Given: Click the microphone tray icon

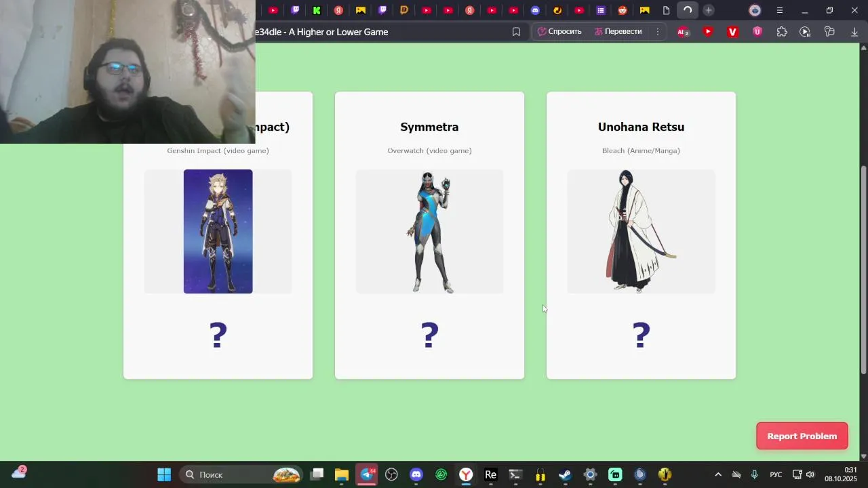Looking at the screenshot, I should pos(755,474).
